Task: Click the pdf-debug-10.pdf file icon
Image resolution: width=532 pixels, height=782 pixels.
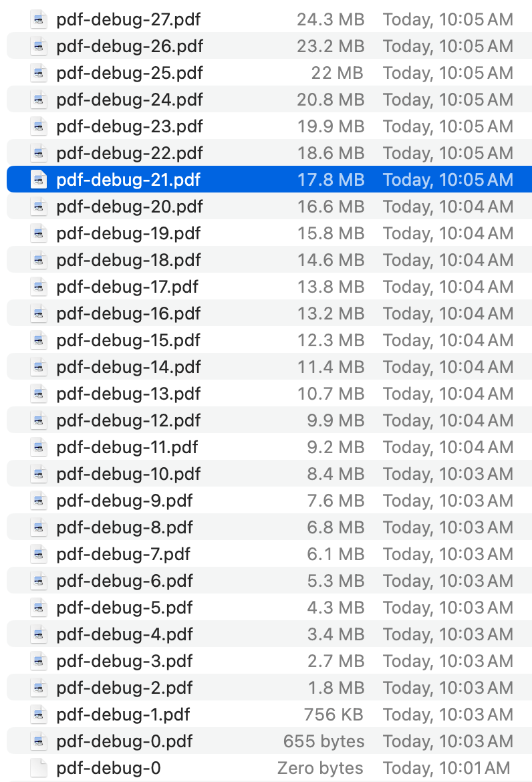Action: click(38, 474)
